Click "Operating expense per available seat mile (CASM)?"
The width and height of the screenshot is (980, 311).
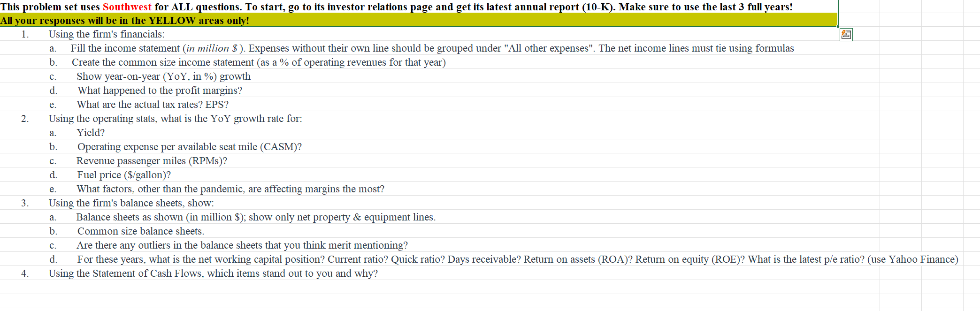click(x=190, y=147)
